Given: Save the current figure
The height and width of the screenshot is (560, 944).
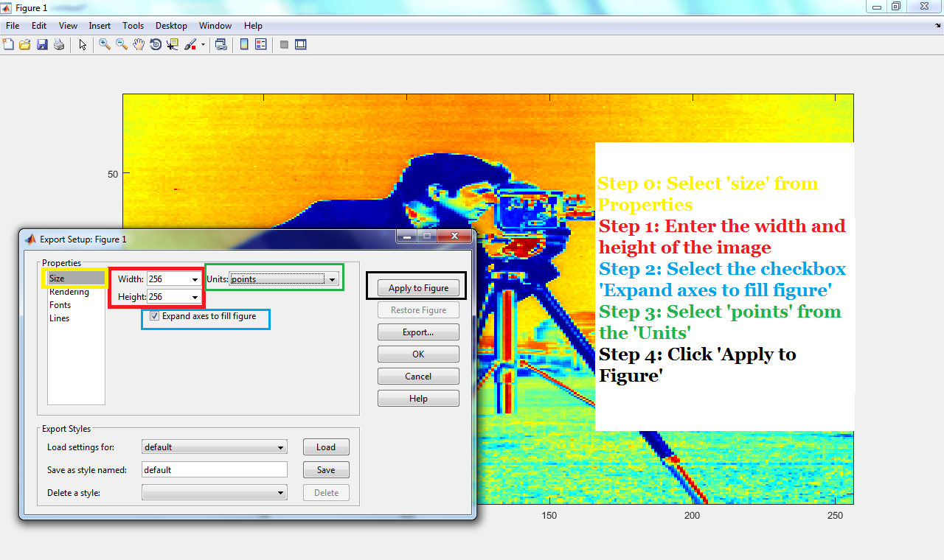Looking at the screenshot, I should pos(42,44).
